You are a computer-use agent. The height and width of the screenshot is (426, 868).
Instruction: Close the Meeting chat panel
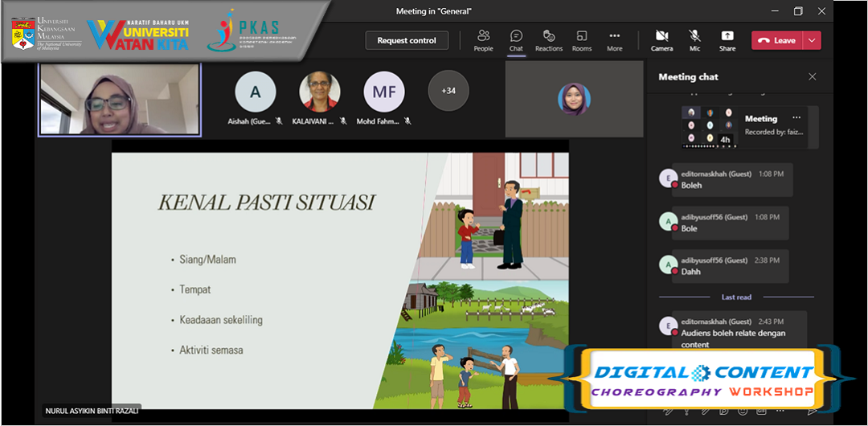point(812,77)
